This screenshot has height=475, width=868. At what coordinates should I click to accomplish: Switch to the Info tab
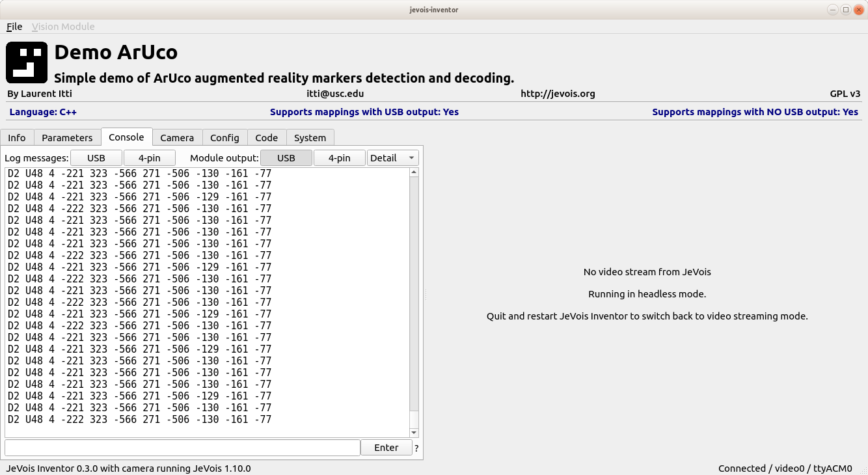[17, 137]
